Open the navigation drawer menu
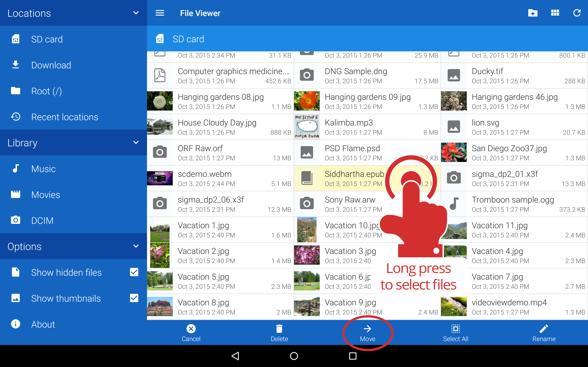The image size is (588, 367). click(160, 13)
